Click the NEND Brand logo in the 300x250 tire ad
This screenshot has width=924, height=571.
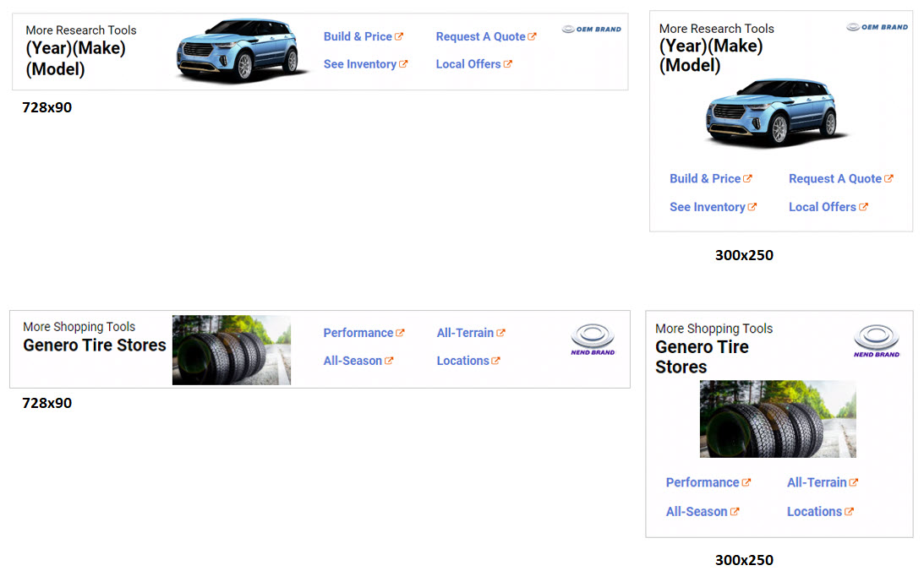(x=877, y=341)
